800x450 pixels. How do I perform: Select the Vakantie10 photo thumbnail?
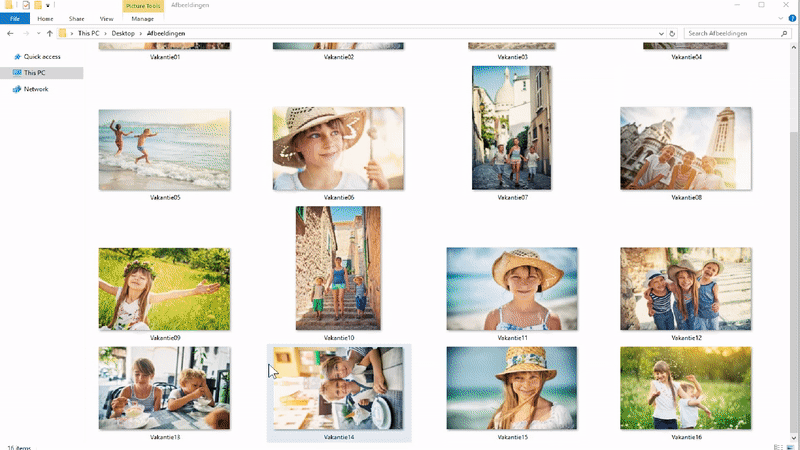pos(338,268)
